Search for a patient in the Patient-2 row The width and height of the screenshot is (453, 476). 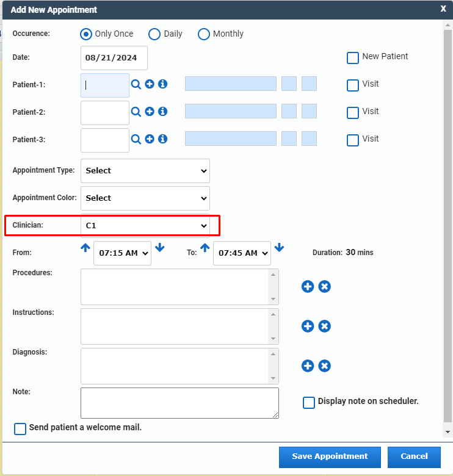[x=136, y=112]
